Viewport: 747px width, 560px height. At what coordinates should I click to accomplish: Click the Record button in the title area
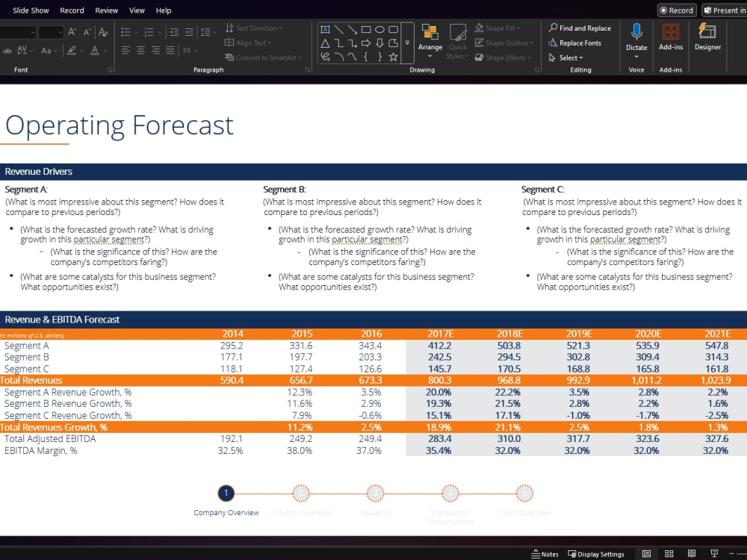point(677,10)
